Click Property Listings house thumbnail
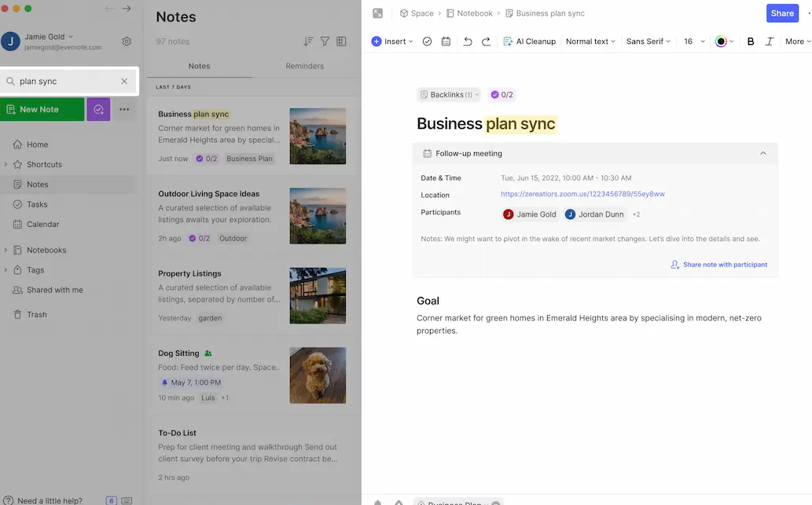 (x=318, y=295)
